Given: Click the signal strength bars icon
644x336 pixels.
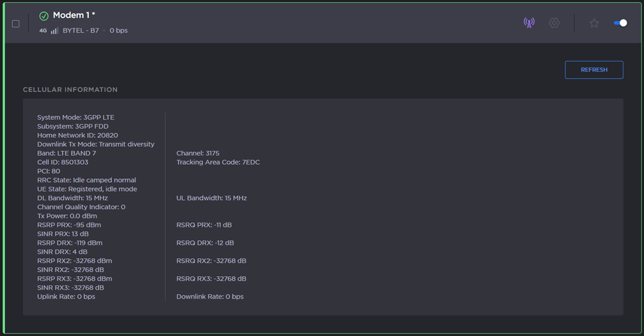Looking at the screenshot, I should 54,30.
